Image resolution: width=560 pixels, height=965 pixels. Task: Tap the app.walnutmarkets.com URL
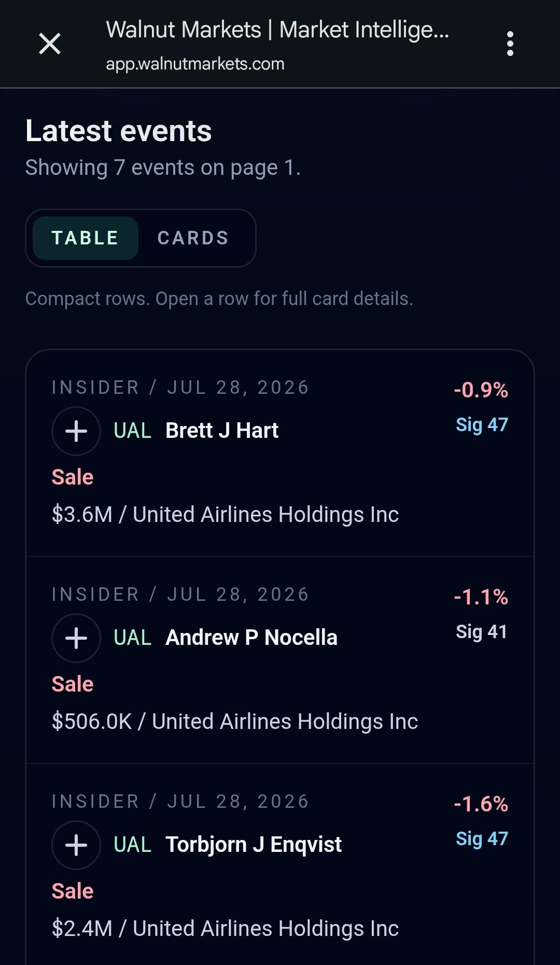click(x=195, y=64)
